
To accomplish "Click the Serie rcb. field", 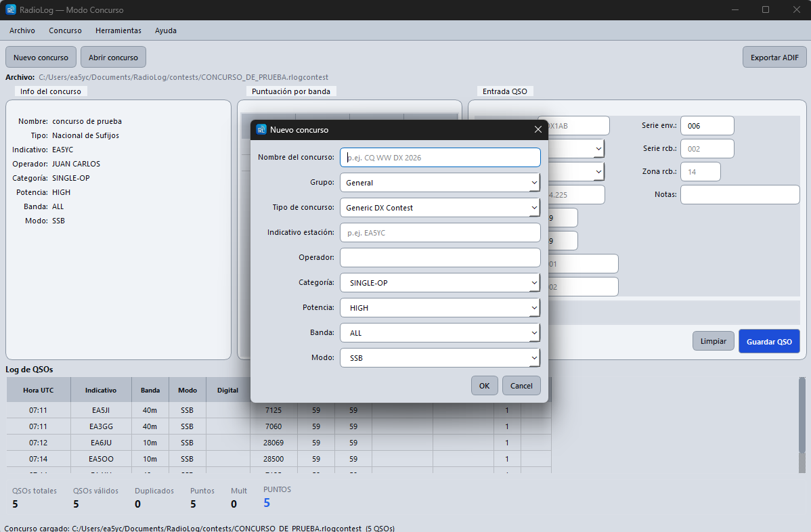I will 707,149.
